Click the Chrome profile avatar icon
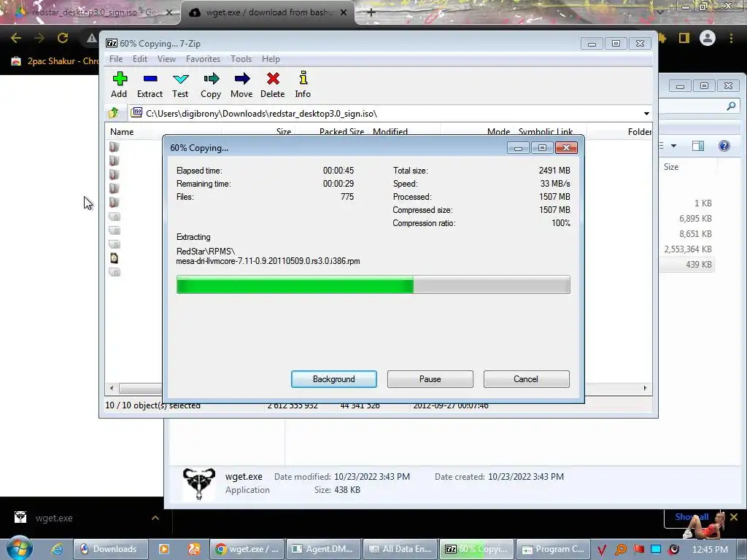This screenshot has width=747, height=560. point(708,38)
